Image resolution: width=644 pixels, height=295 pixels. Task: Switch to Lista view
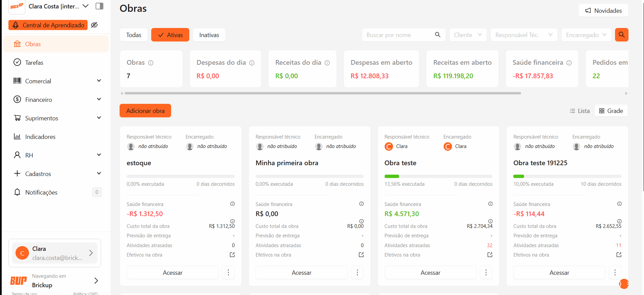(579, 111)
